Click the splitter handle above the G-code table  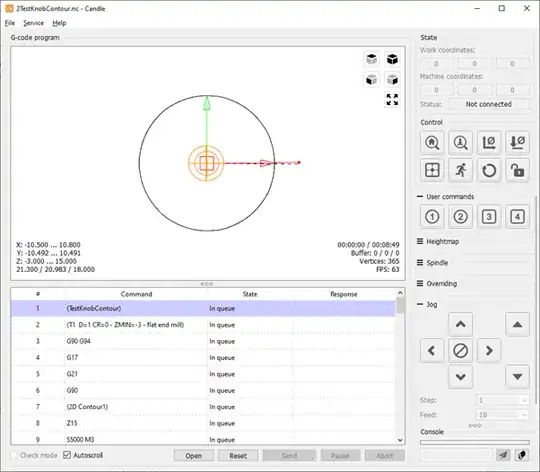207,284
